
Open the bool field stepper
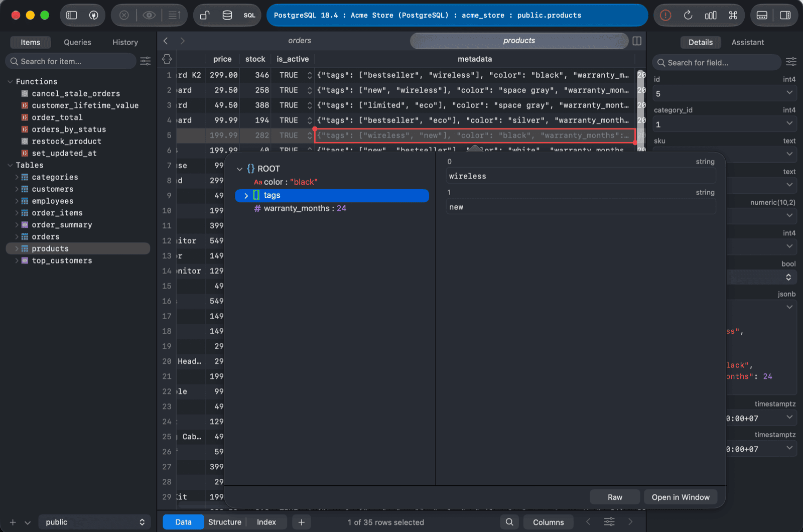[788, 277]
